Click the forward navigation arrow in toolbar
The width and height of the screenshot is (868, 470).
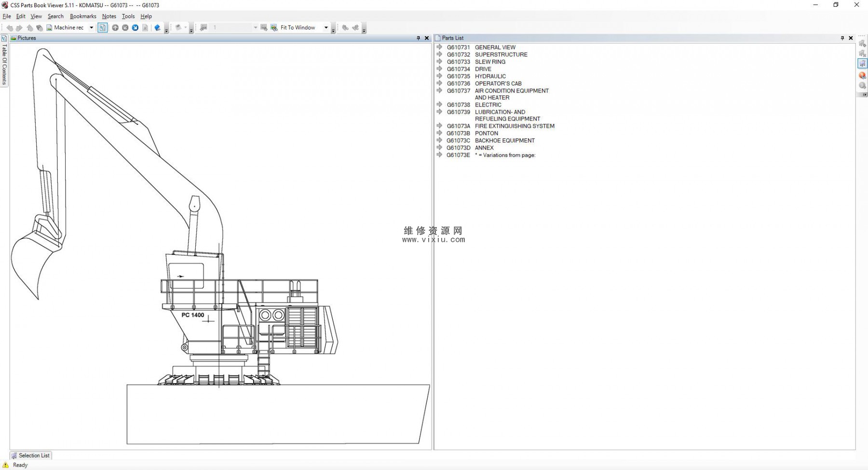pos(19,28)
